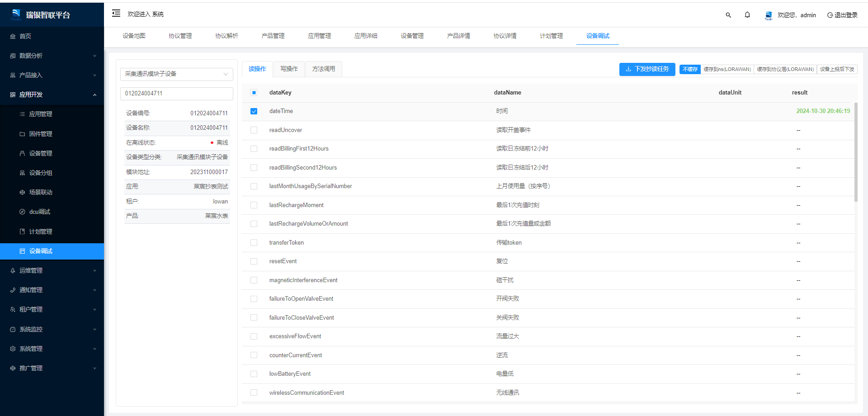Viewport: 868px width, 416px height.
Task: Click the 设备管理 sidebar icon
Action: 22,153
